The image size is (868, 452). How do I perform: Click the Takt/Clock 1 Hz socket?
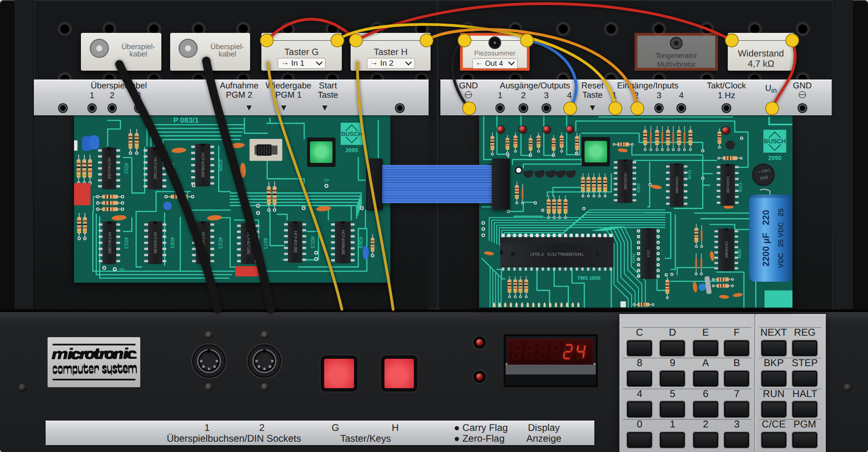pyautogui.click(x=726, y=108)
